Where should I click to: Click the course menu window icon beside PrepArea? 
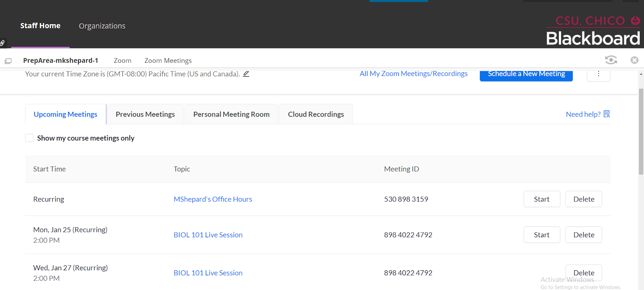(x=8, y=61)
